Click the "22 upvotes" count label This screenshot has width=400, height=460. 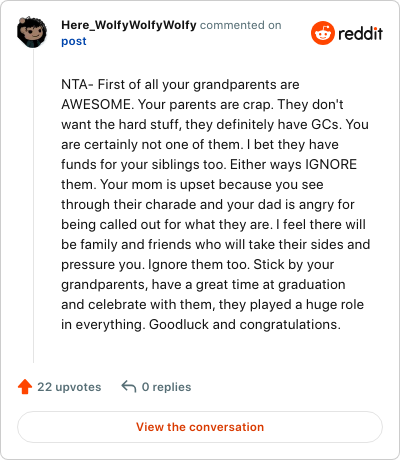click(x=69, y=387)
